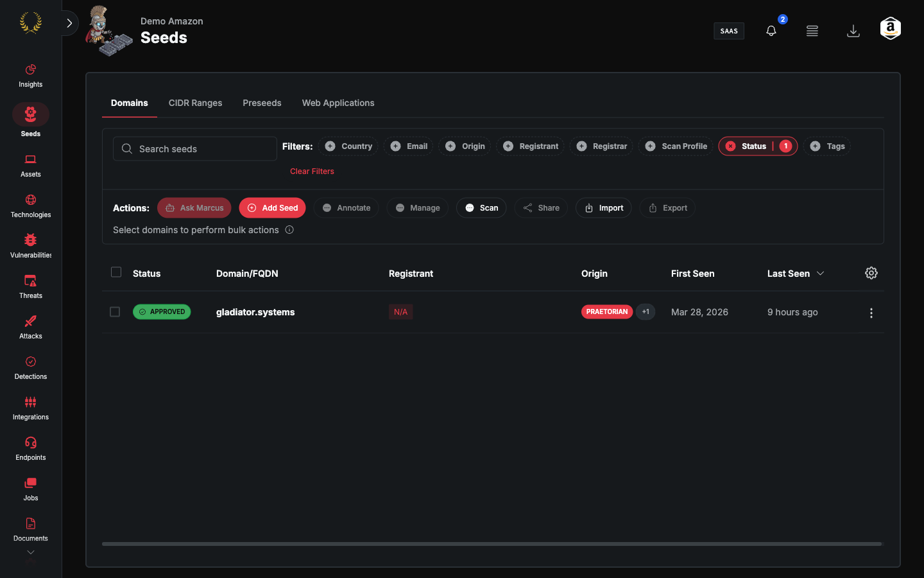The height and width of the screenshot is (578, 924).
Task: Switch to the Preseeds tab
Action: point(262,103)
